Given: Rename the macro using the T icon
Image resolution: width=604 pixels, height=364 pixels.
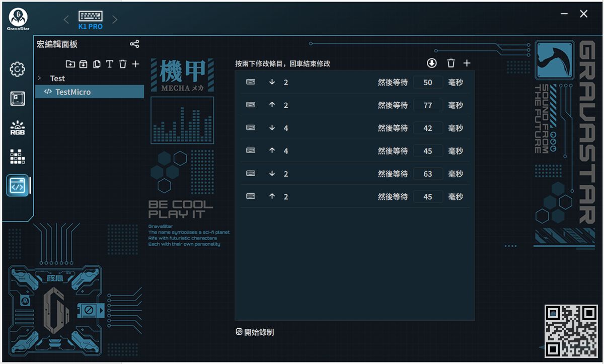Looking at the screenshot, I should (110, 64).
